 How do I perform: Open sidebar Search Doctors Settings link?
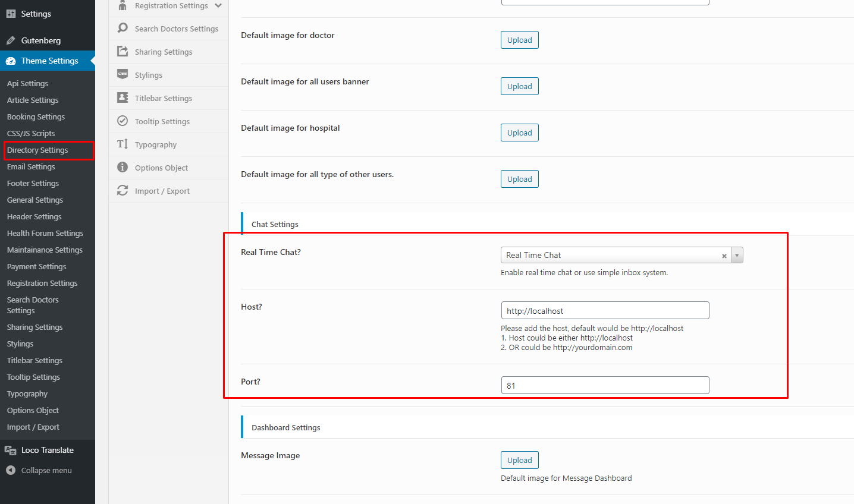point(33,305)
